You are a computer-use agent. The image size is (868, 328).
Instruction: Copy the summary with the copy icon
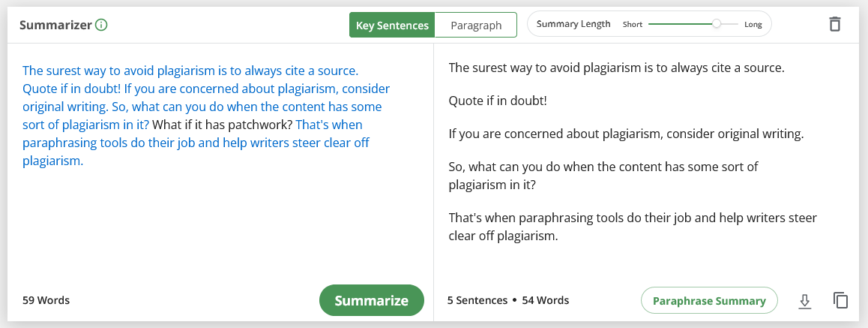(x=840, y=300)
